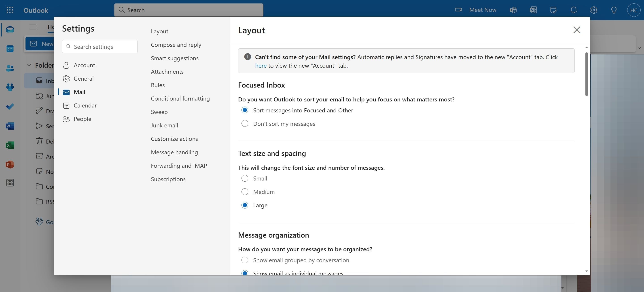Open Customize actions settings
644x292 pixels.
(x=174, y=139)
